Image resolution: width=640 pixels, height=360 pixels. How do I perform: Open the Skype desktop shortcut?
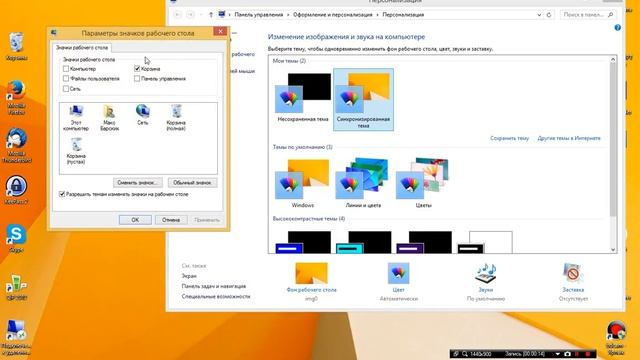click(16, 238)
